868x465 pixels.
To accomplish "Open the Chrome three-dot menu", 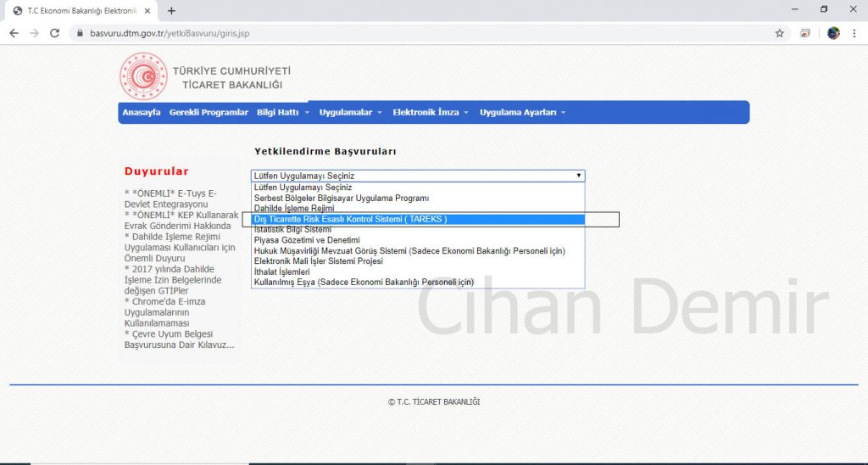I will point(854,33).
